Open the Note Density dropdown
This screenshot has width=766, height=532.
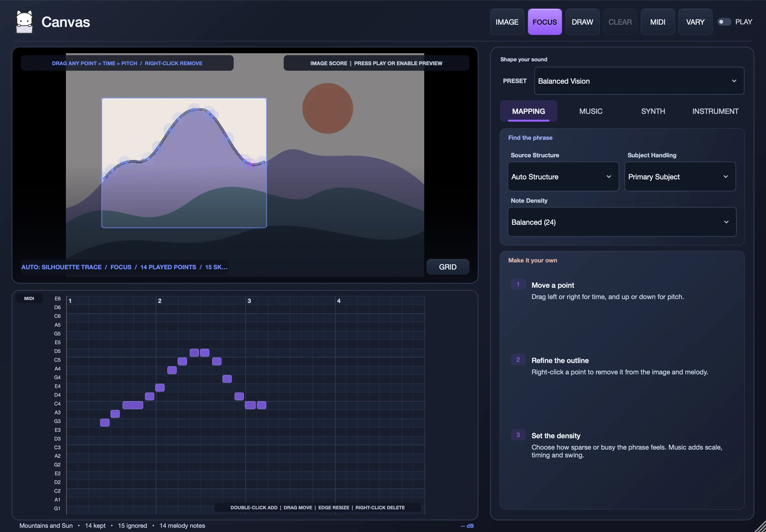[622, 222]
